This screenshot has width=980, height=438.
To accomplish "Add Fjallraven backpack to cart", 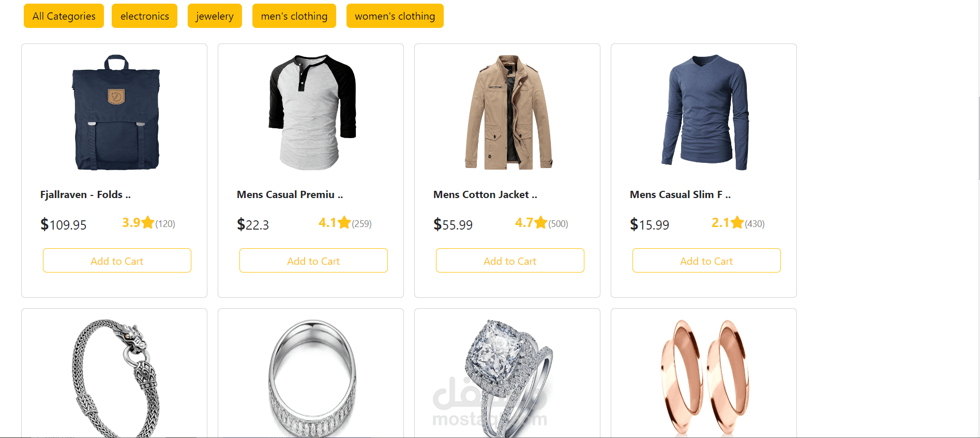I will point(117,261).
